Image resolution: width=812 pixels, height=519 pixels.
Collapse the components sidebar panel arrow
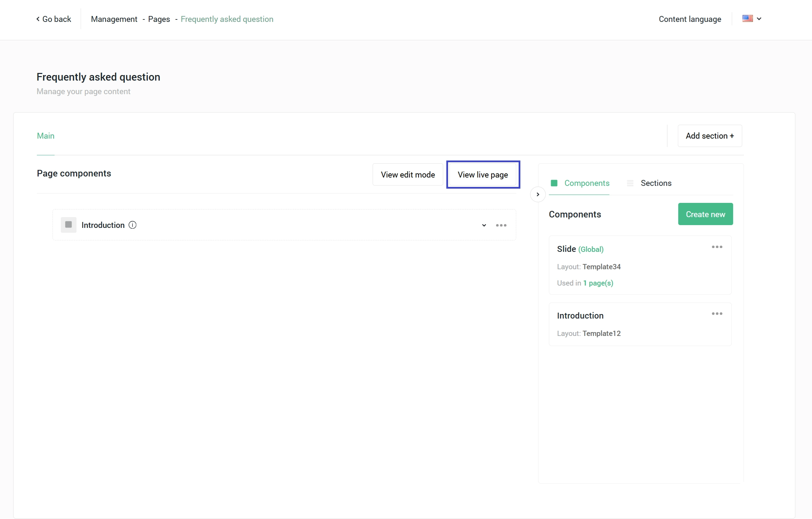pyautogui.click(x=537, y=195)
